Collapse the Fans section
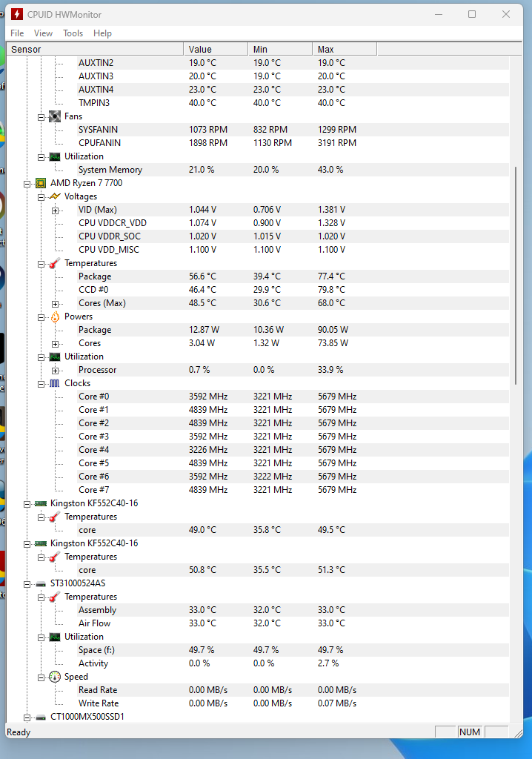 click(x=41, y=117)
